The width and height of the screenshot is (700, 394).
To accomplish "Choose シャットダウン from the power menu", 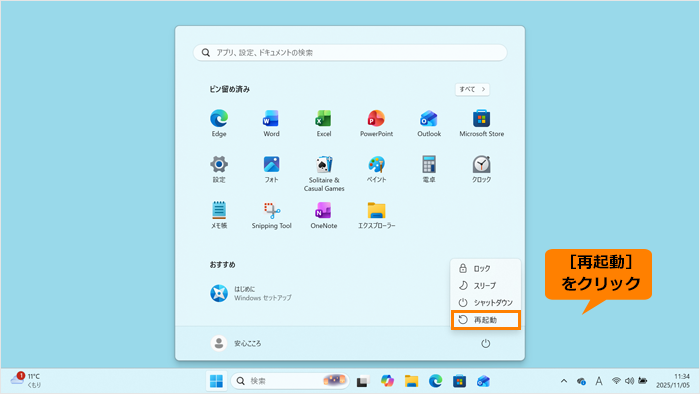I will (486, 303).
